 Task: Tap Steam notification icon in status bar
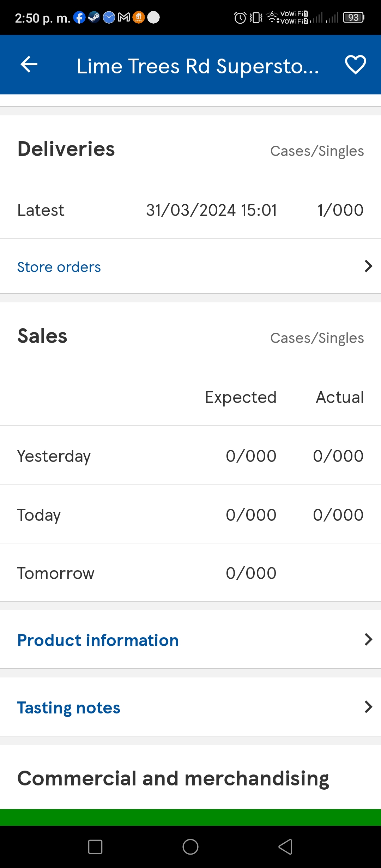pos(94,17)
